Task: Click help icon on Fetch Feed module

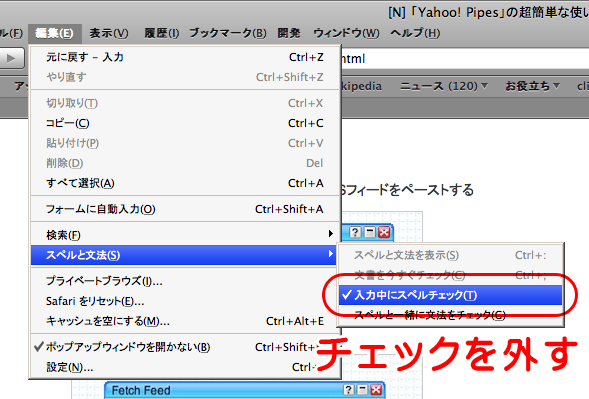Action: pyautogui.click(x=349, y=390)
